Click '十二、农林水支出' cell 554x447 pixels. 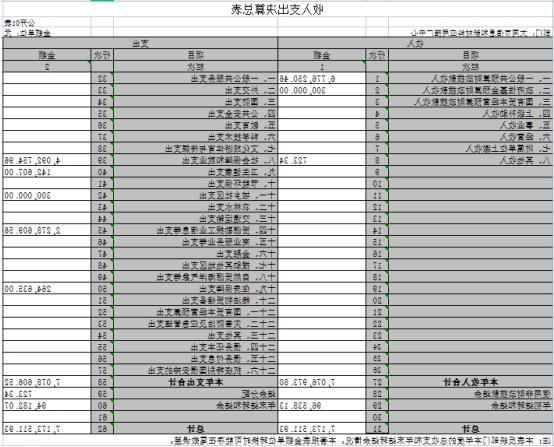(x=196, y=207)
